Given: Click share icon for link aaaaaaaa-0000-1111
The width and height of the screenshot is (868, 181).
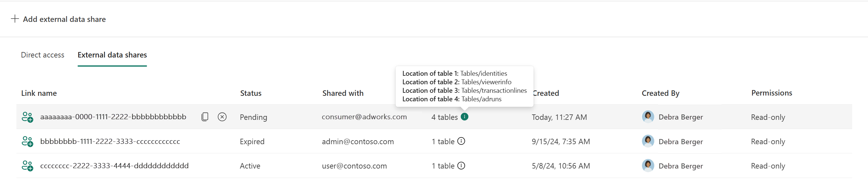Looking at the screenshot, I should [27, 117].
